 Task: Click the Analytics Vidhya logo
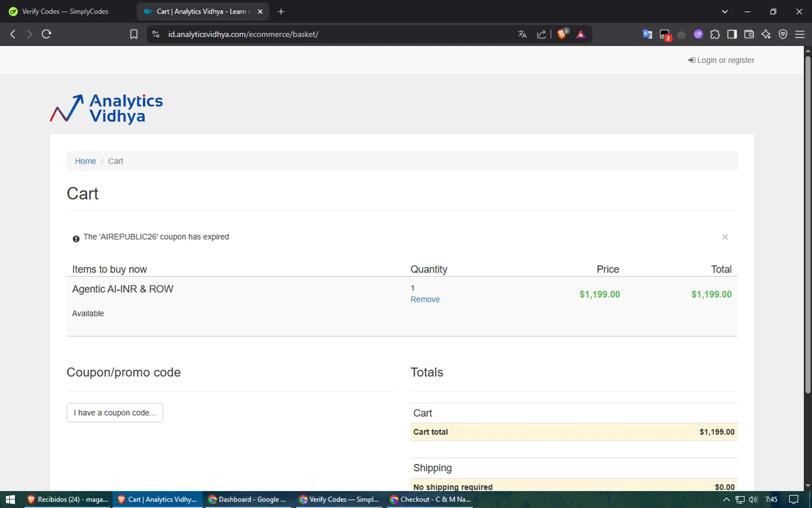(107, 108)
